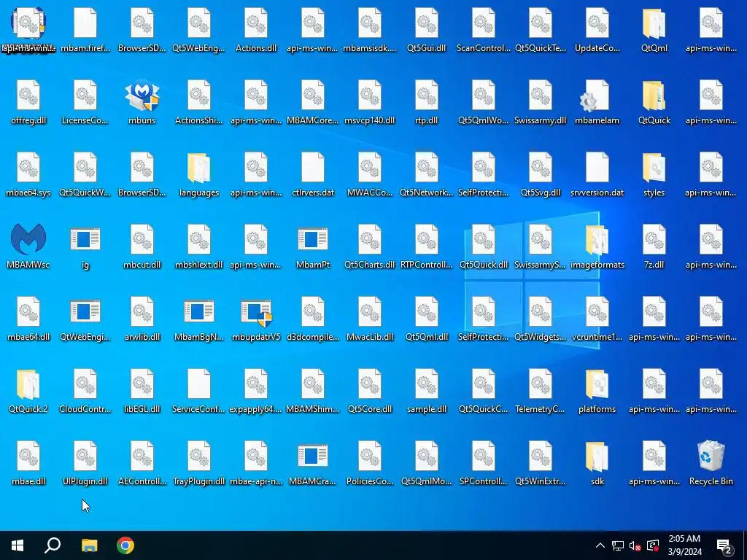Open the taskbar clock showing 2:05 AM
The image size is (747, 560).
click(684, 545)
